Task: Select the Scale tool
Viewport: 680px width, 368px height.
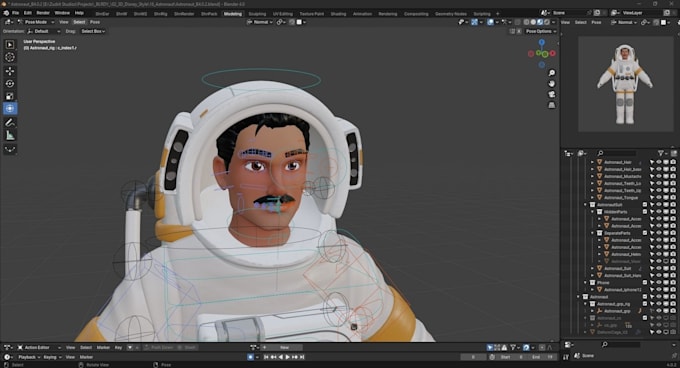Action: coord(10,96)
